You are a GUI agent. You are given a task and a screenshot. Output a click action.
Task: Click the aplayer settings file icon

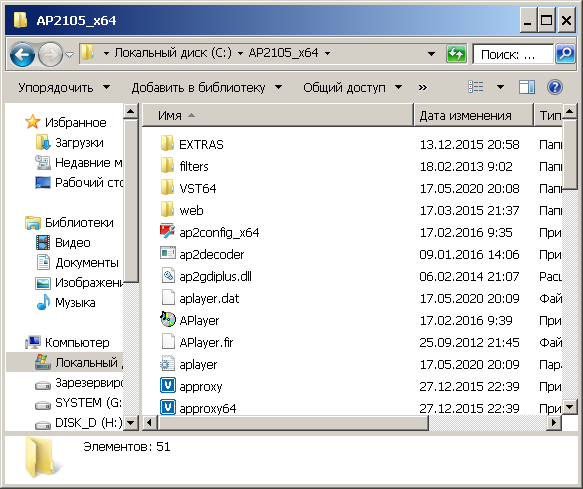point(167,364)
